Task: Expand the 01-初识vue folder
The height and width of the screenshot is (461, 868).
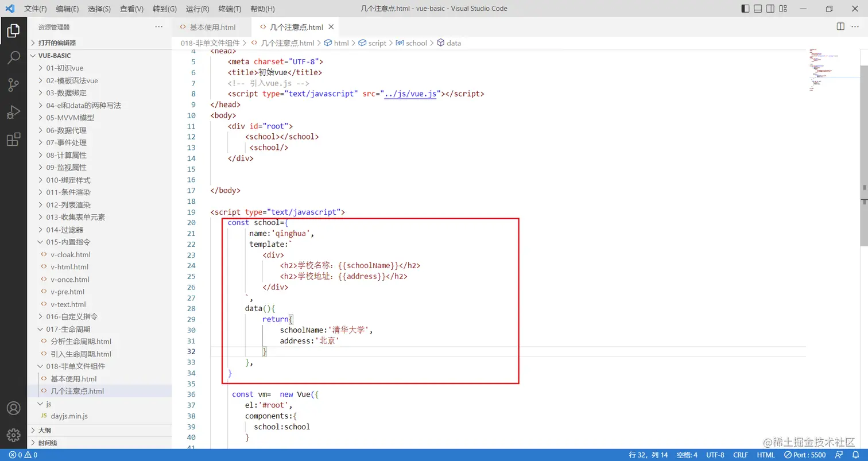Action: tap(99, 68)
